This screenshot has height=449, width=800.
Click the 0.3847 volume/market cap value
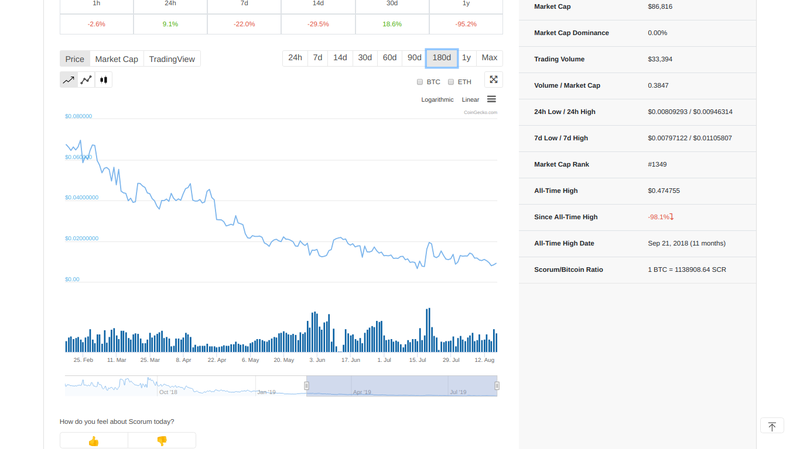658,85
